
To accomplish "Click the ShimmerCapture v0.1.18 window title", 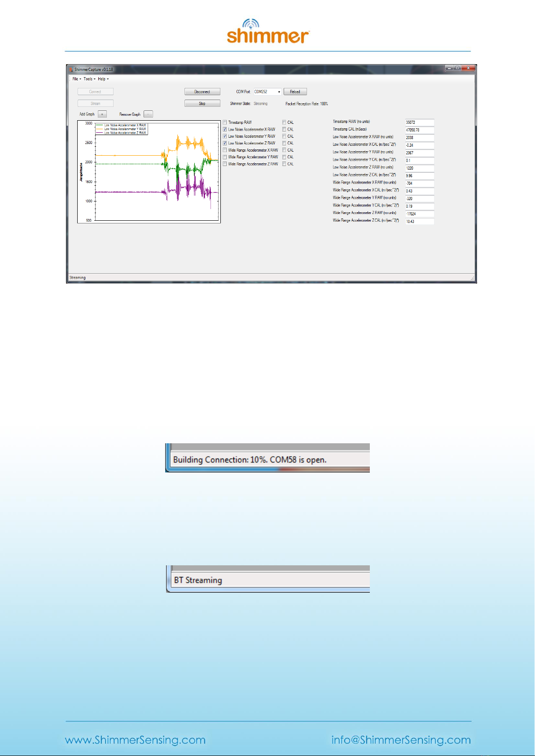I will pyautogui.click(x=94, y=70).
